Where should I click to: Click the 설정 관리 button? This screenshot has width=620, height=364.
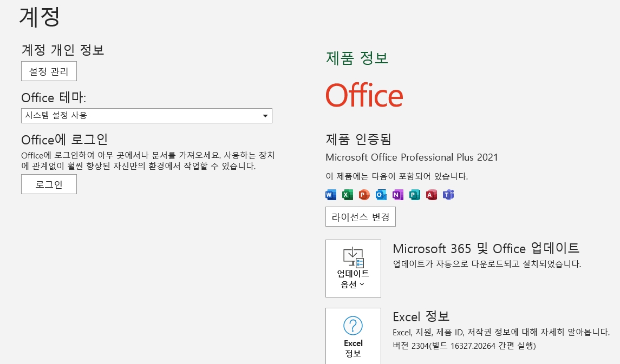[x=49, y=71]
